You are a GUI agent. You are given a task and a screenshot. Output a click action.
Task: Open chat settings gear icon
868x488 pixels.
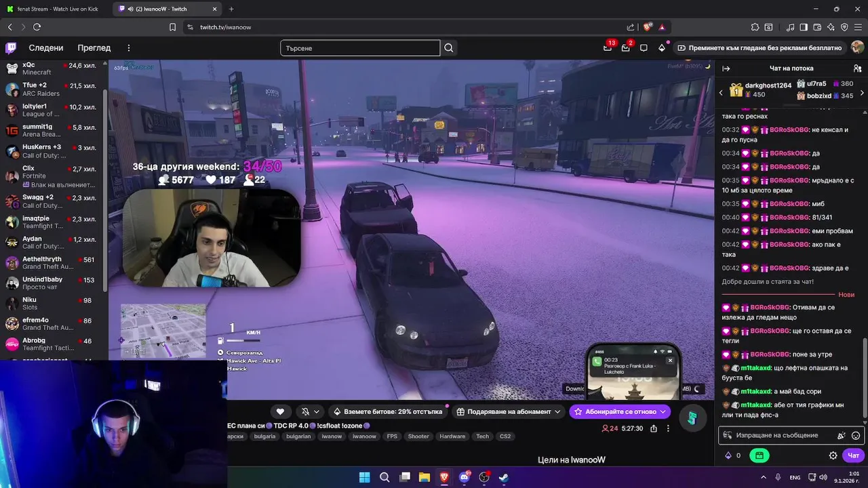[833, 455]
